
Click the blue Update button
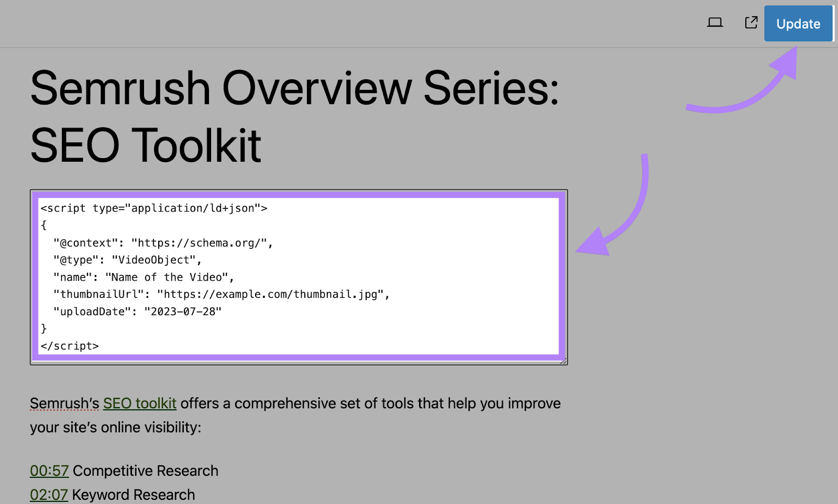click(x=798, y=24)
